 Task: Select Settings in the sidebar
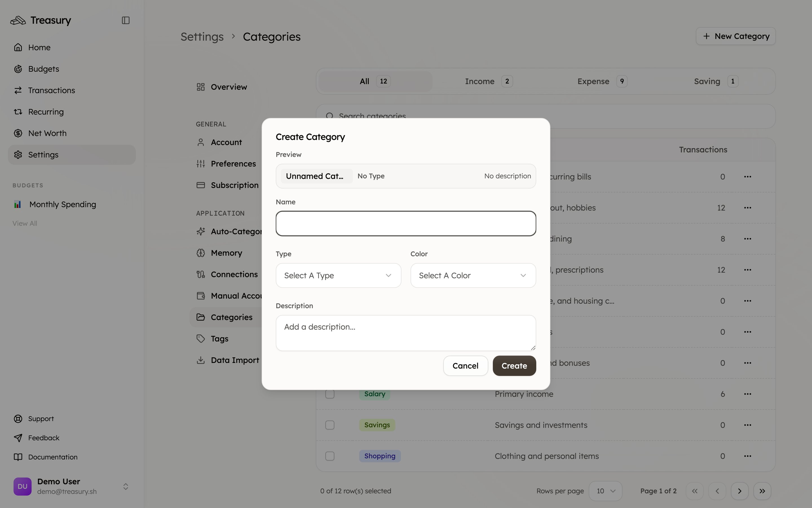point(72,155)
